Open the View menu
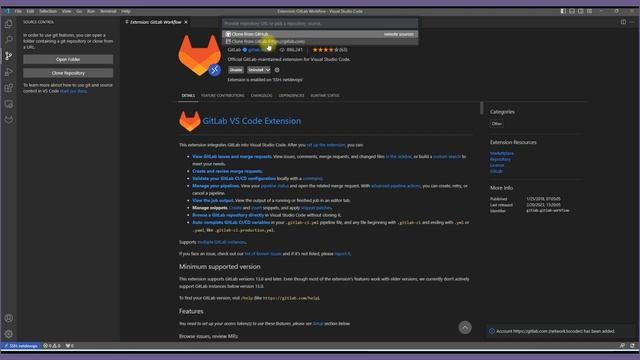Screen dimensions: 640x360 [67, 11]
